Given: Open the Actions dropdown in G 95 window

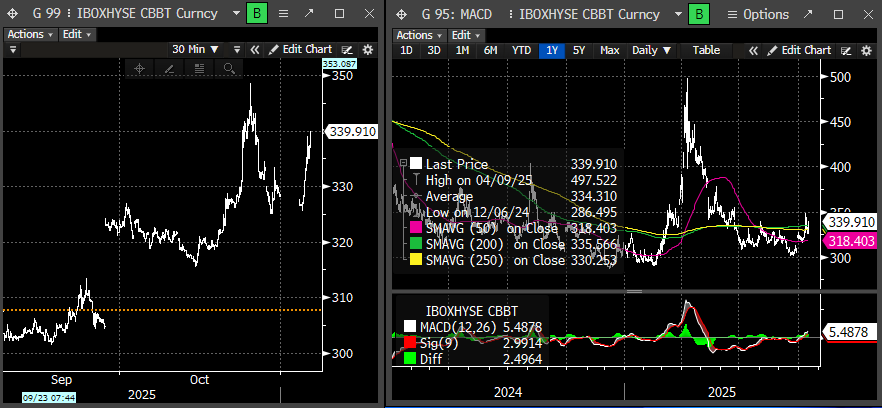Looking at the screenshot, I should coord(420,35).
